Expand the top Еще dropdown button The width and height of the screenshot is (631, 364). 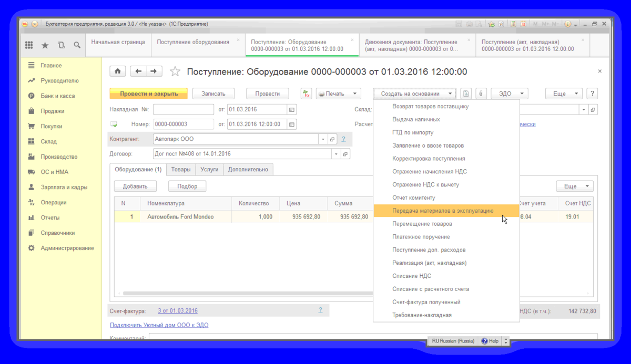click(564, 93)
